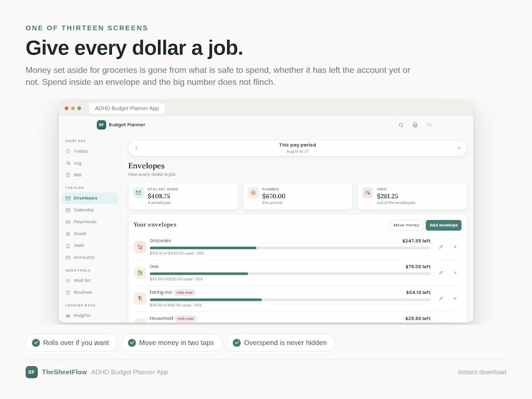Image resolution: width=532 pixels, height=399 pixels.
Task: Select Envelopes in the sidebar
Action: (x=90, y=198)
